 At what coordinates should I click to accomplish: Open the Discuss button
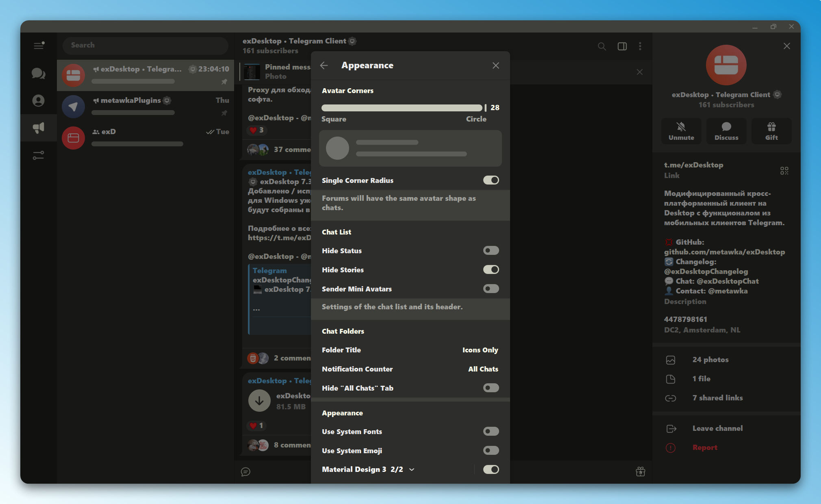tap(726, 131)
